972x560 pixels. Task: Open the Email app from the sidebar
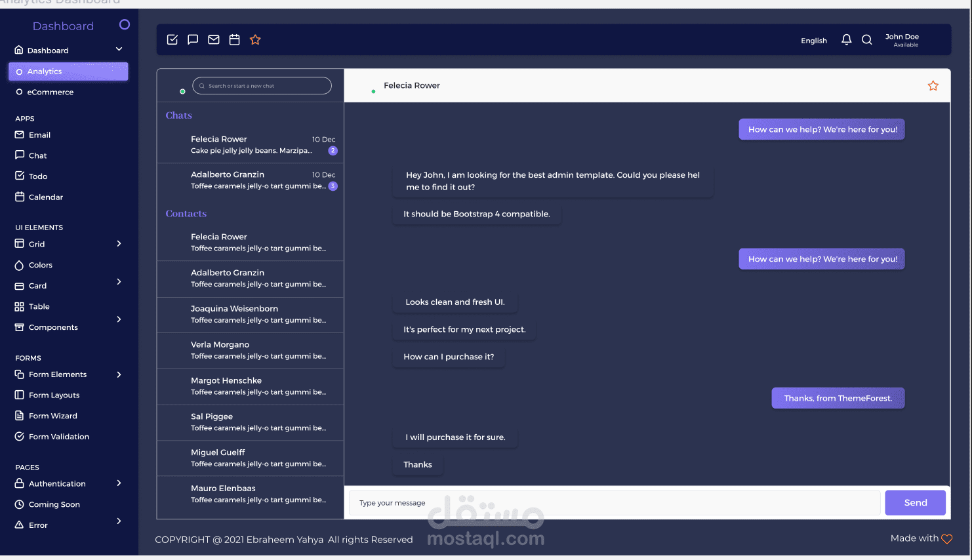pyautogui.click(x=39, y=134)
